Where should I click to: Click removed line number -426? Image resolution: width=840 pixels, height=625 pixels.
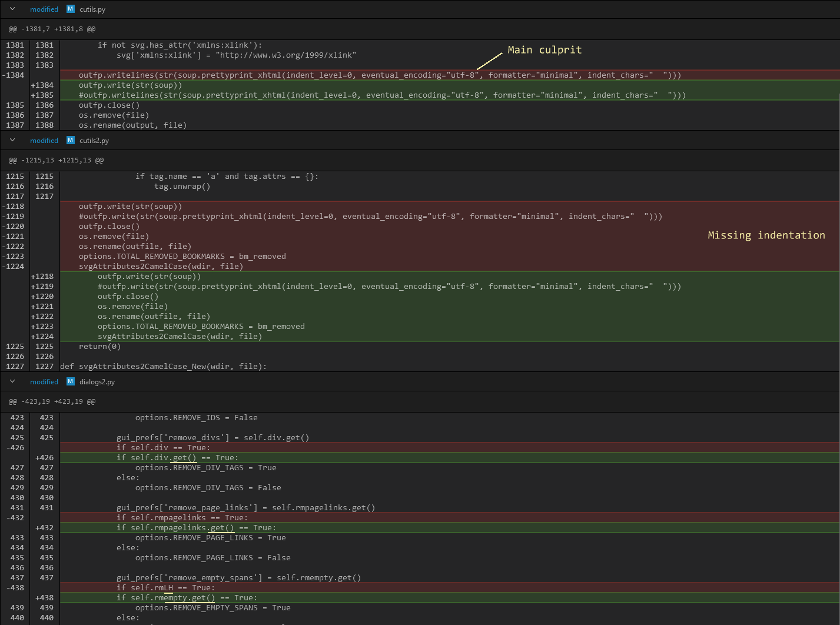tap(15, 448)
